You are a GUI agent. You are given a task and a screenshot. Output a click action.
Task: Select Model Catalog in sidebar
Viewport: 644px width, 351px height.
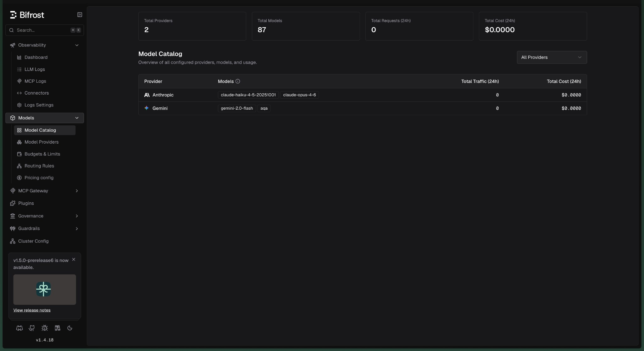(x=45, y=130)
